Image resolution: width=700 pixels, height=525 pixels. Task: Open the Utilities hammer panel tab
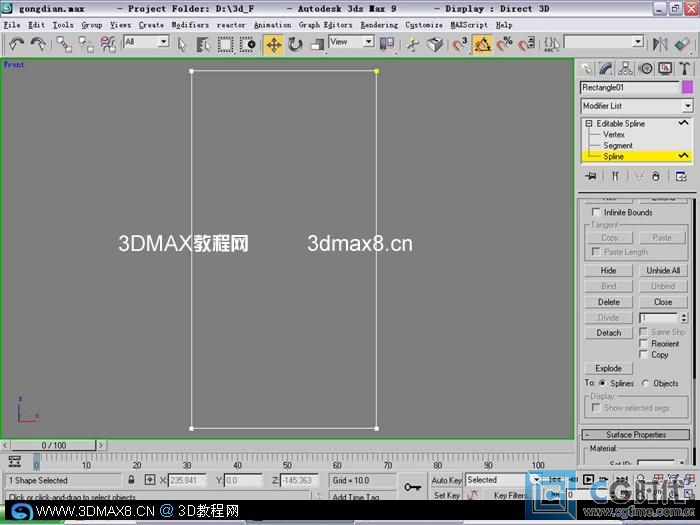click(x=684, y=68)
